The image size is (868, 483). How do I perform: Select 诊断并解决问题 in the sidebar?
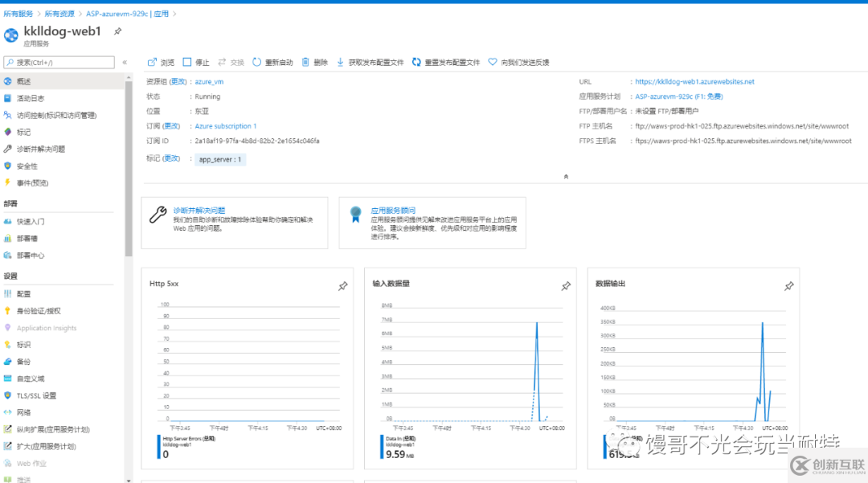point(44,148)
